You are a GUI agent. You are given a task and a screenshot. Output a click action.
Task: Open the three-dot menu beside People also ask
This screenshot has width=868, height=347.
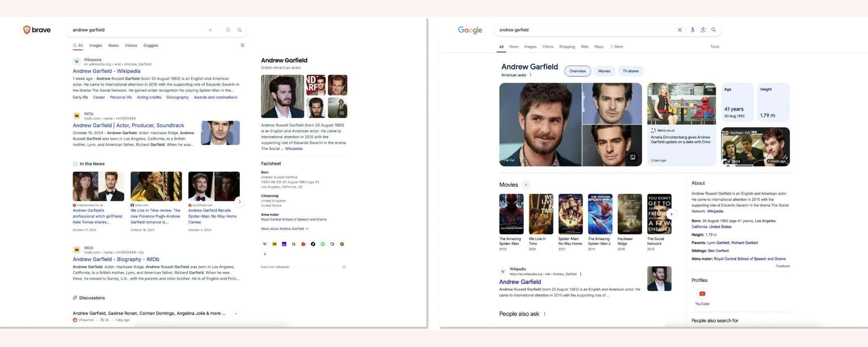pos(545,314)
